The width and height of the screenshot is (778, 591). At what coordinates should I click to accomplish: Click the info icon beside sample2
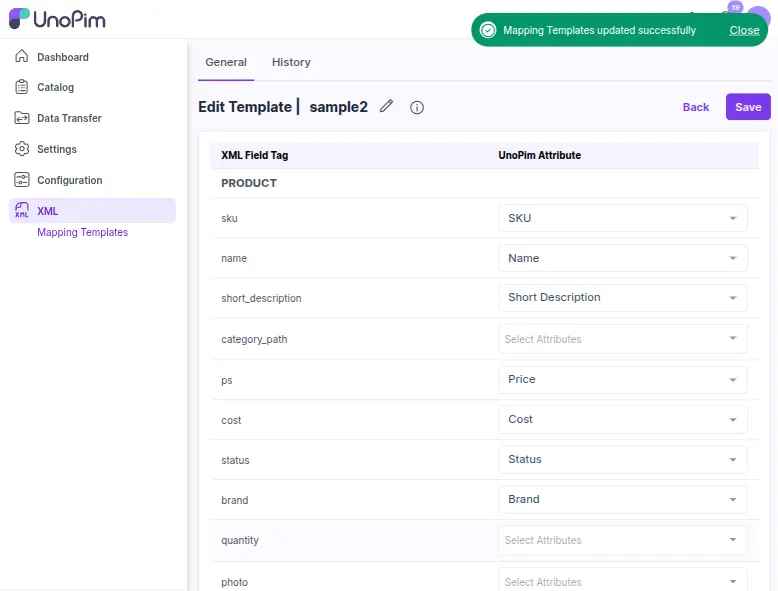(417, 108)
